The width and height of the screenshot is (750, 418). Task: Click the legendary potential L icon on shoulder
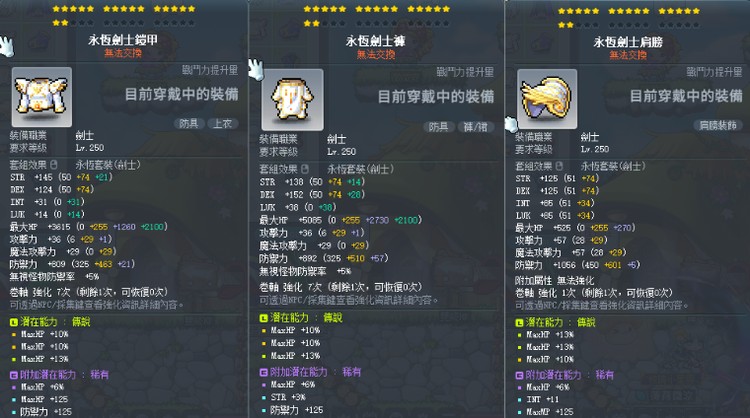(519, 323)
